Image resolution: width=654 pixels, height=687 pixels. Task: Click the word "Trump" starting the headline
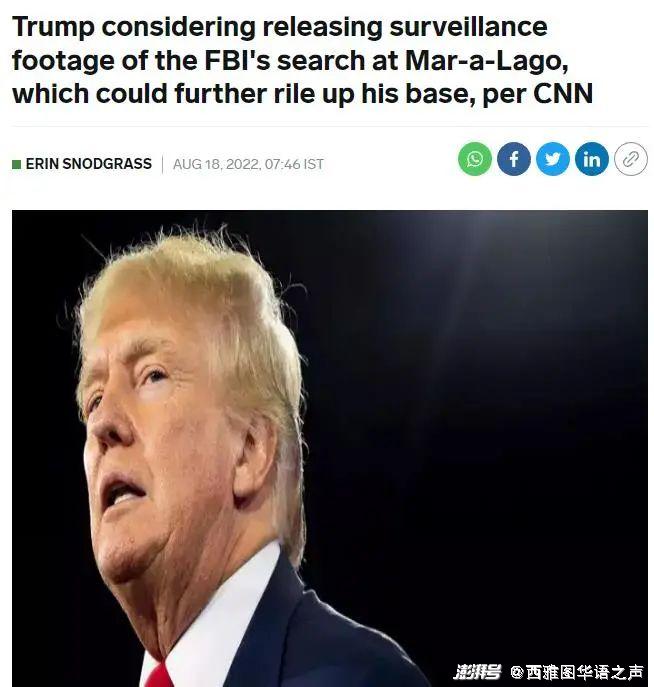coord(53,28)
